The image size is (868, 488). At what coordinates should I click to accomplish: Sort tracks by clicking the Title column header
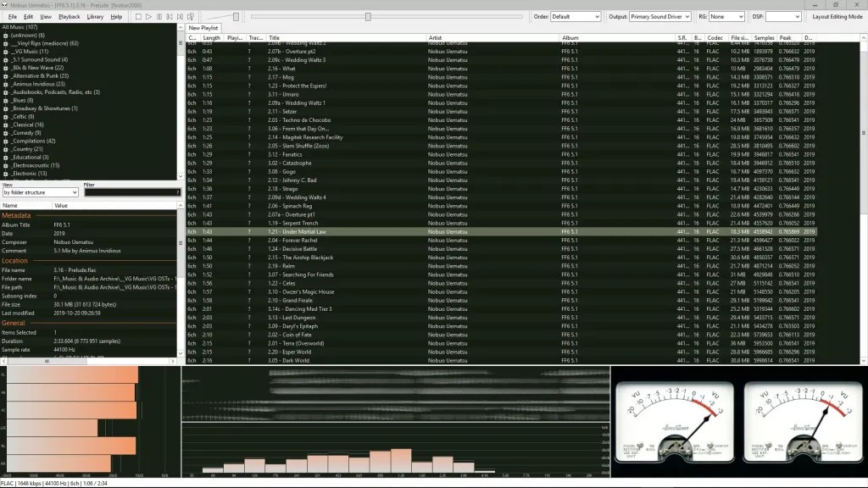coord(275,37)
